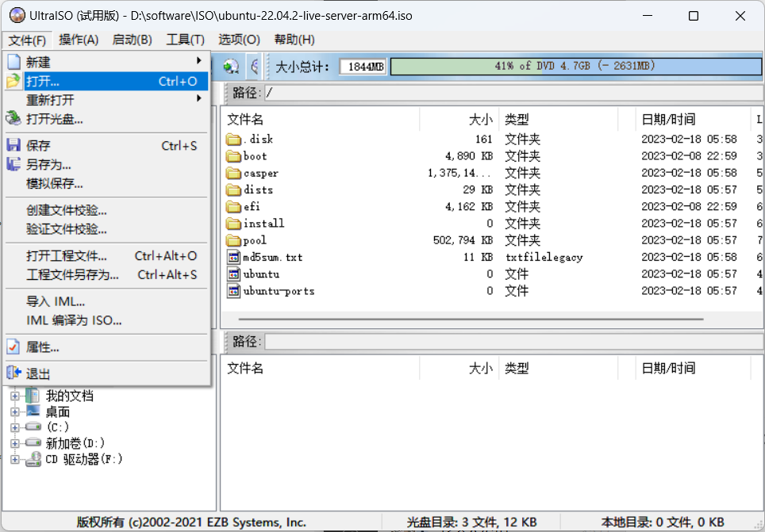Viewport: 765px width, 532px height.
Task: Choose 导入 IML... menu entry
Action: coord(107,301)
